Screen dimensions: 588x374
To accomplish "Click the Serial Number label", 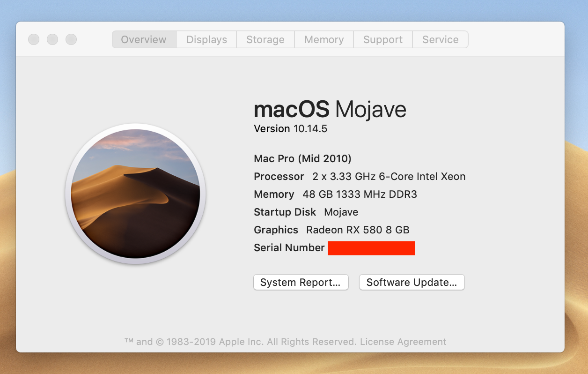I will click(289, 248).
